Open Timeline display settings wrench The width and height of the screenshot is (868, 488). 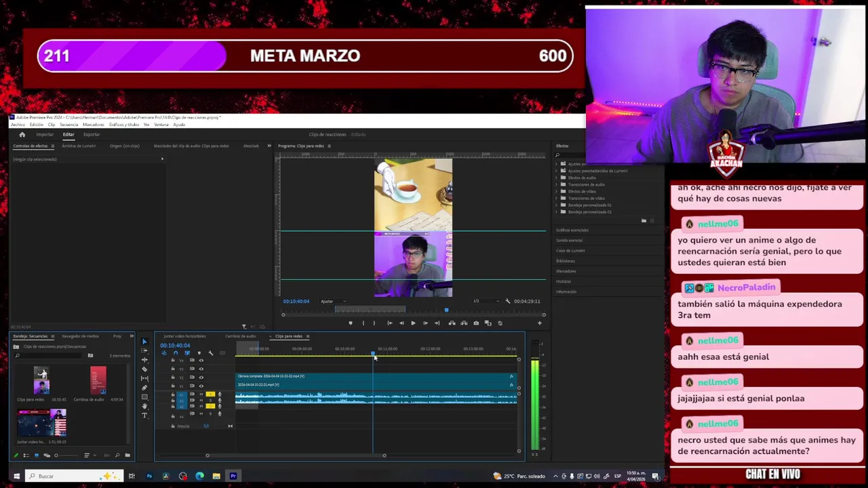click(x=210, y=353)
